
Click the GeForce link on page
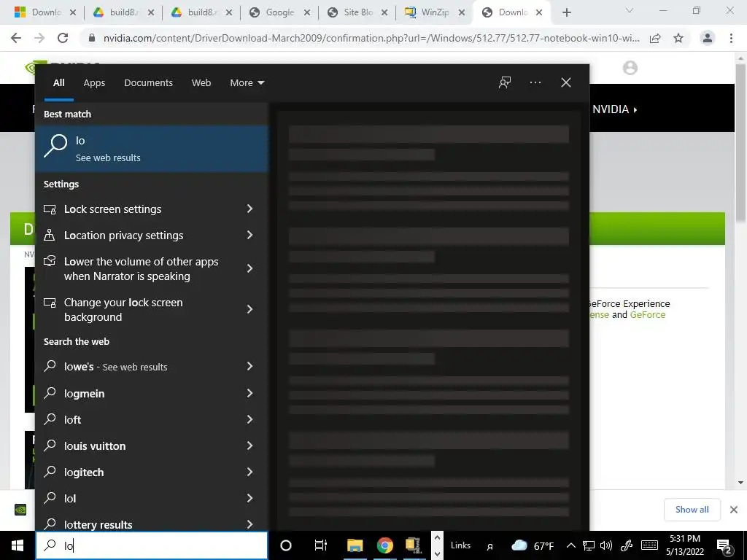(648, 315)
